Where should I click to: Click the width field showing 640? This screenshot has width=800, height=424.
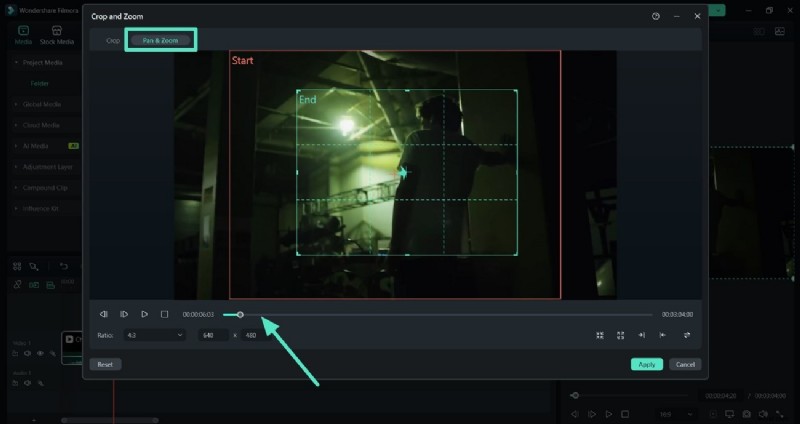(212, 335)
